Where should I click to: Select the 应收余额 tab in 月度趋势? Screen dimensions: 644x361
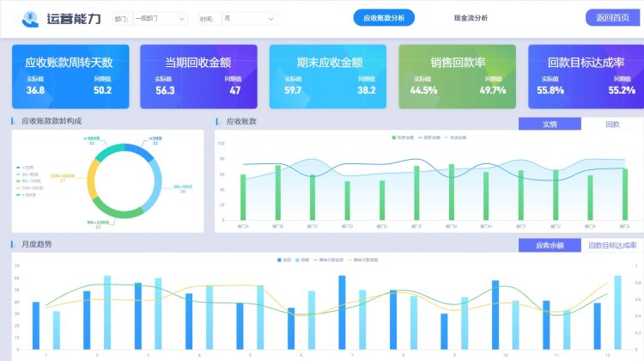pyautogui.click(x=550, y=245)
